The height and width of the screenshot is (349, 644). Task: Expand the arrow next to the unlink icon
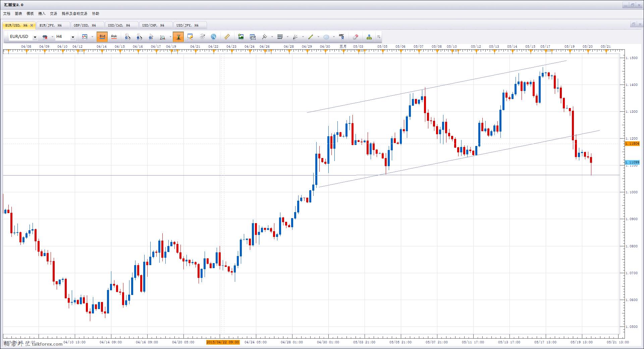coord(52,37)
